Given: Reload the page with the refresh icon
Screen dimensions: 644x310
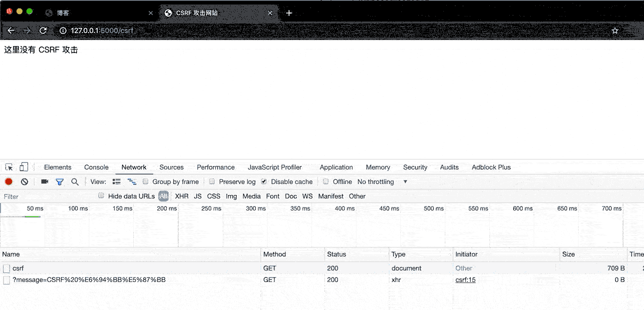Looking at the screenshot, I should point(43,30).
